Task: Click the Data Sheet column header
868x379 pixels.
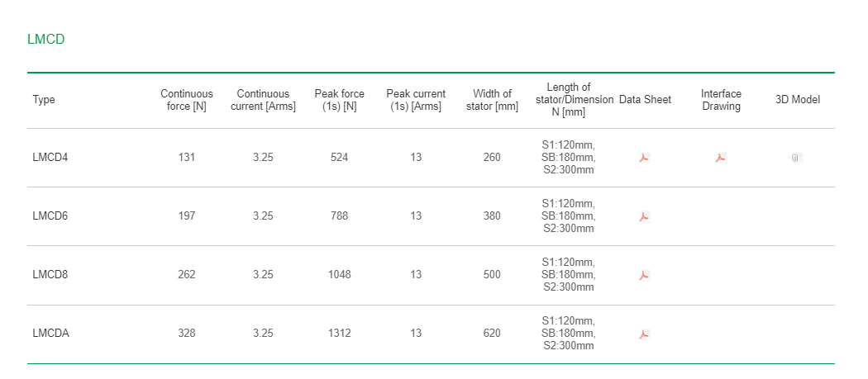Action: tap(645, 100)
